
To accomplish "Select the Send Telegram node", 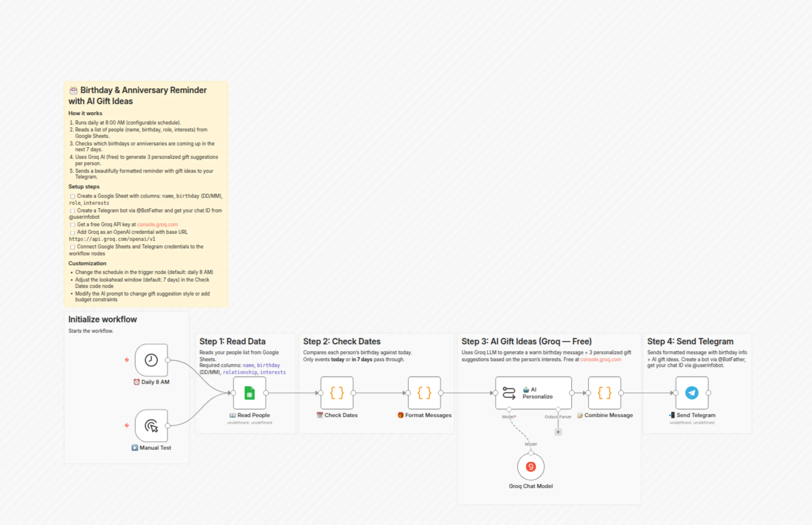I will coord(692,393).
